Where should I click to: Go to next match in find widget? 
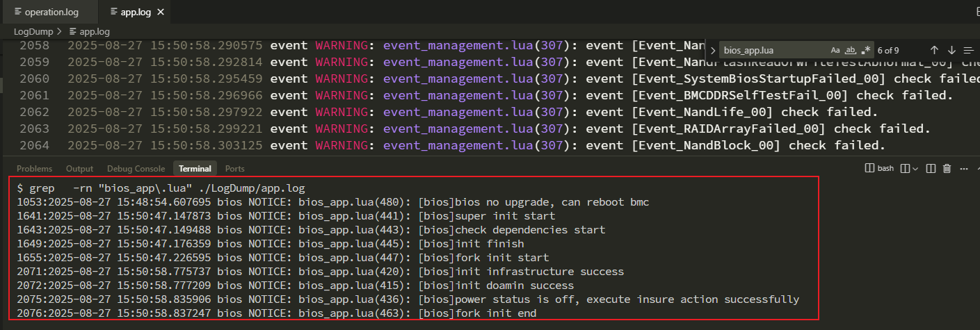click(951, 50)
